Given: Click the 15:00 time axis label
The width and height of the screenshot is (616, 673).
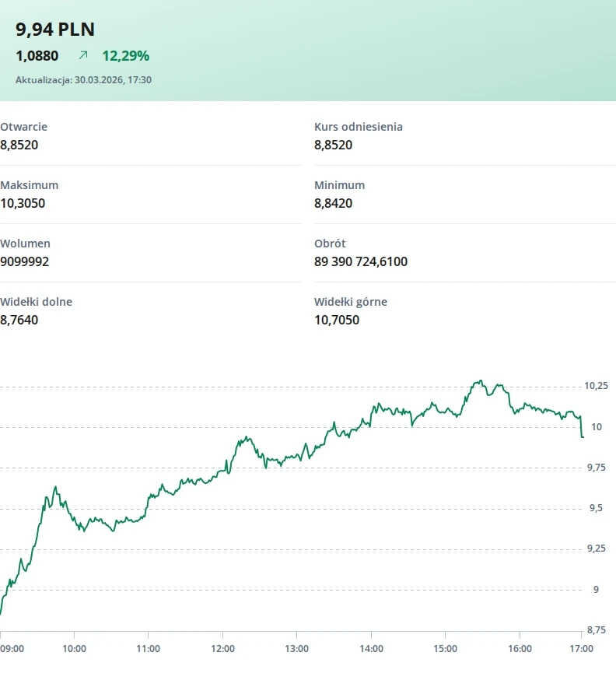Looking at the screenshot, I should (x=446, y=648).
